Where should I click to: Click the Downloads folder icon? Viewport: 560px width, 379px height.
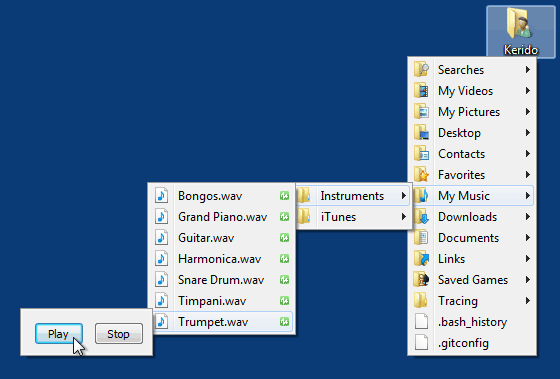421,217
